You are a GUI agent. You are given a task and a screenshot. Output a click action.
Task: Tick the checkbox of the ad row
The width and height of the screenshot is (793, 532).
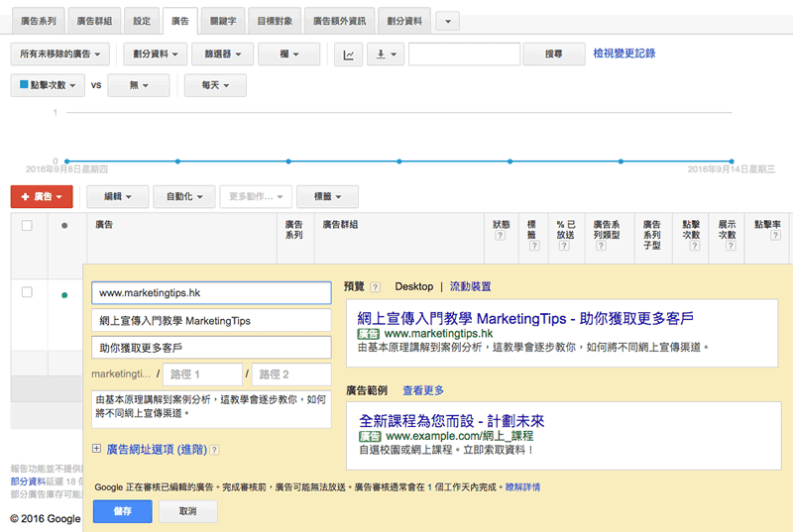click(x=28, y=292)
